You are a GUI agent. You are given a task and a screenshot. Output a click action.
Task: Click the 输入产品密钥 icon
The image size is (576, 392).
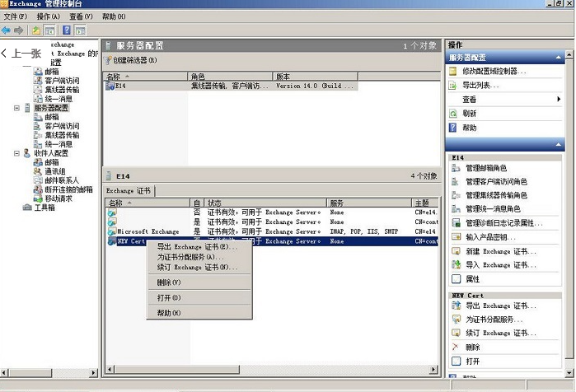pyautogui.click(x=456, y=236)
